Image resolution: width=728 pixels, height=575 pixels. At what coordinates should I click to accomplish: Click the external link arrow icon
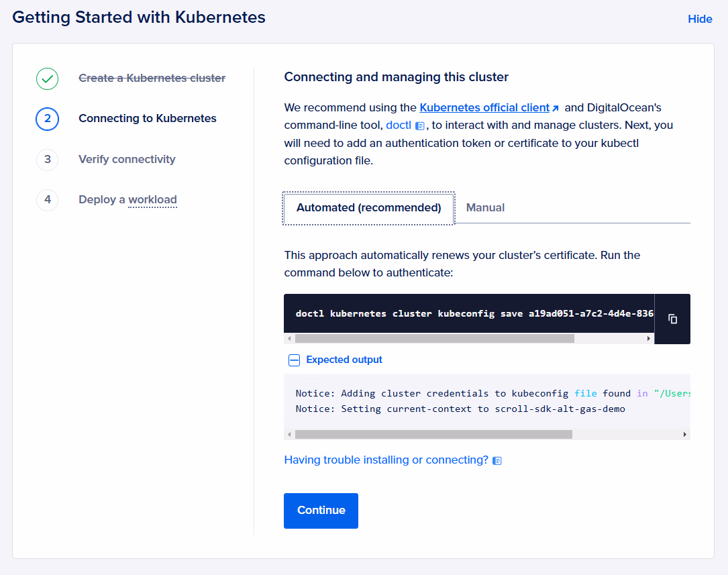click(x=556, y=108)
